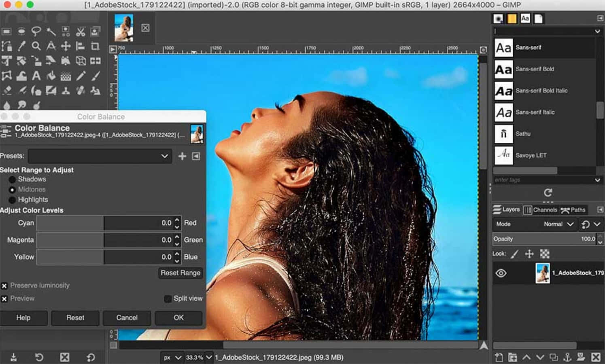Select the Paintbrush tool
Screen dimensions: 605x364
tap(95, 76)
